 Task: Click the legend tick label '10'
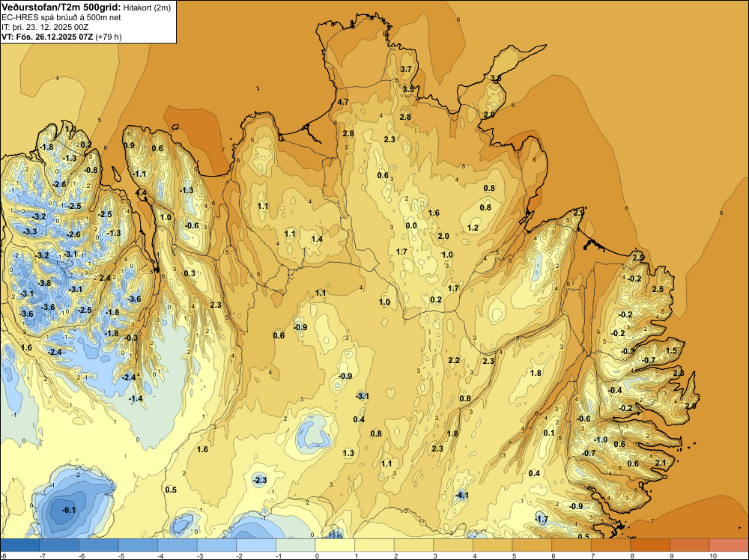[x=713, y=556]
